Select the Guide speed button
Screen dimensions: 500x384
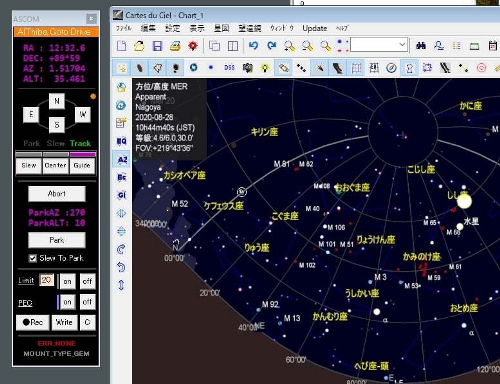(82, 166)
